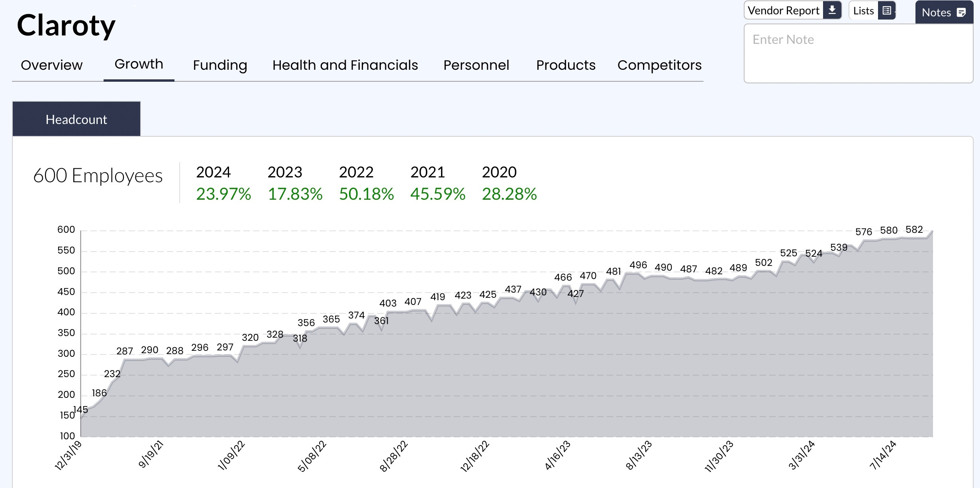The height and width of the screenshot is (488, 980).
Task: Click the Notes sticky-note icon
Action: [961, 12]
